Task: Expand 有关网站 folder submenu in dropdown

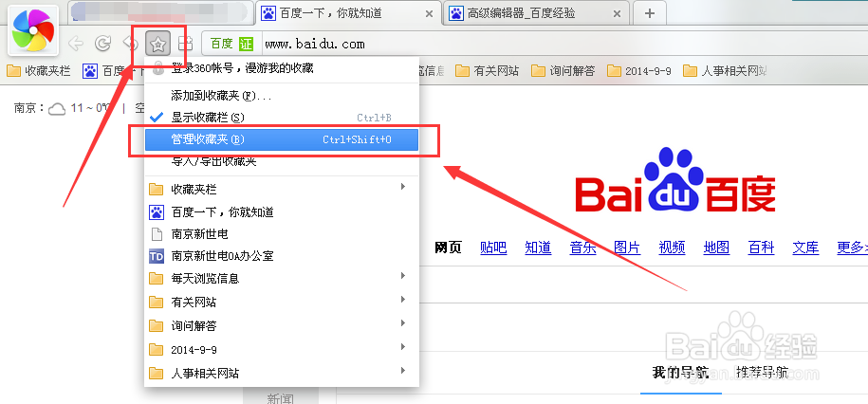Action: click(x=281, y=303)
